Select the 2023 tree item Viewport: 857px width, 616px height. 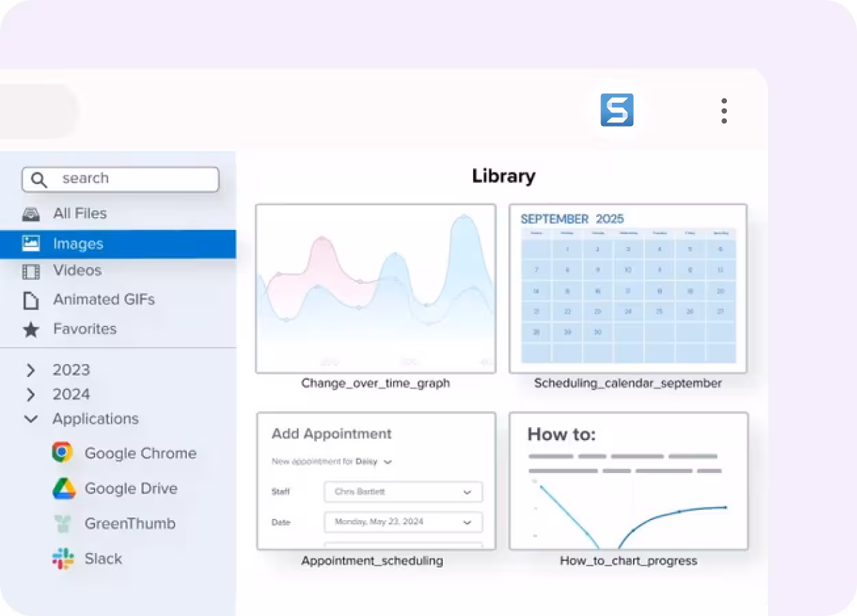(71, 370)
